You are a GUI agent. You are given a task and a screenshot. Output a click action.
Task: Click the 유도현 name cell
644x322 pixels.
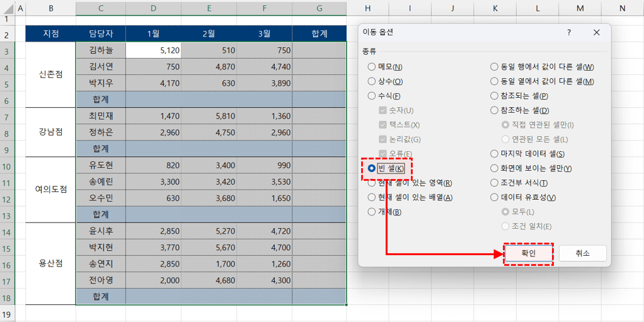101,165
